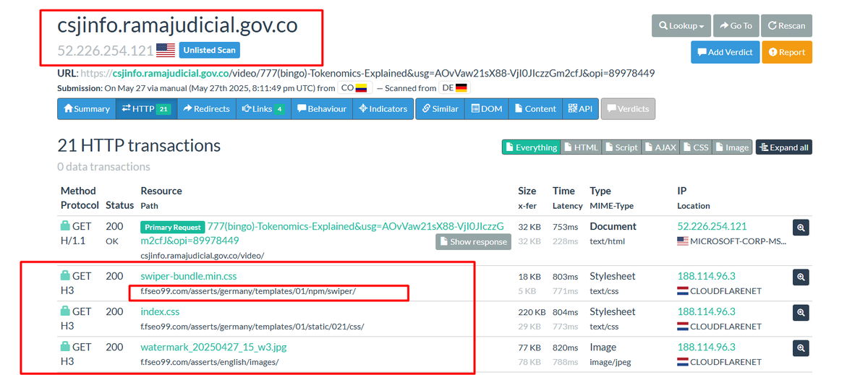Switch to the Summary tab
868x375 pixels.
(x=87, y=108)
